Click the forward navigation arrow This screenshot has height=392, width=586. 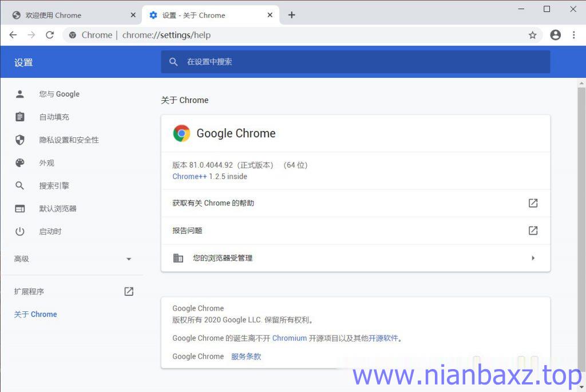(31, 35)
